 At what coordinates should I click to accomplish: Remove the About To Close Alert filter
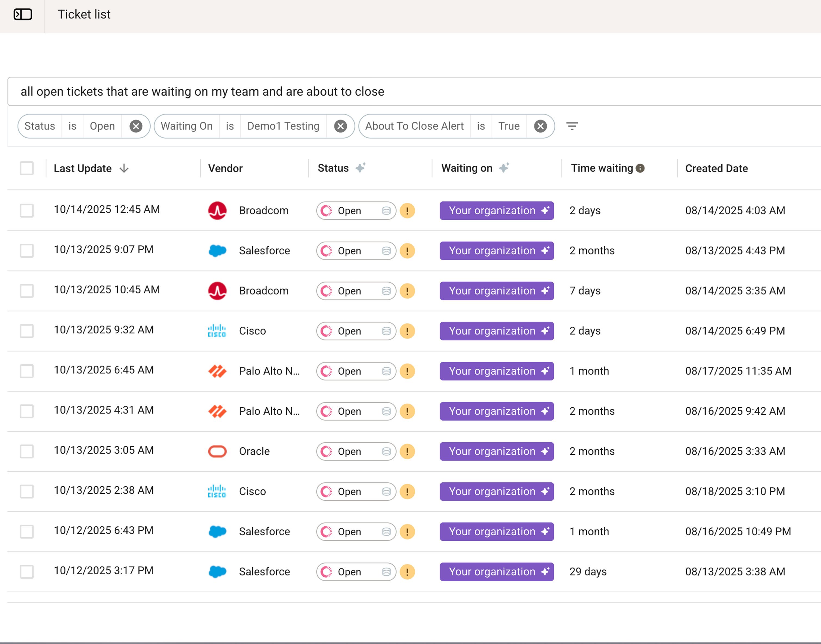(540, 126)
